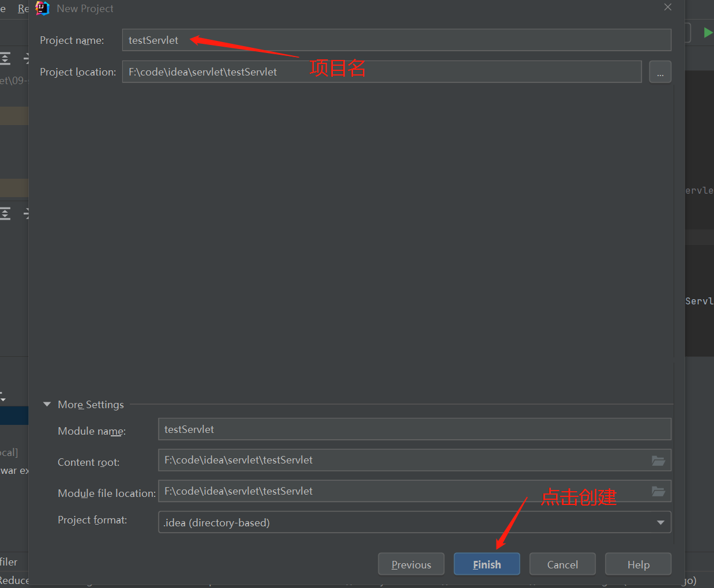The width and height of the screenshot is (714, 588).
Task: Click the lower expand-all icon in the left panel
Action: click(x=5, y=214)
